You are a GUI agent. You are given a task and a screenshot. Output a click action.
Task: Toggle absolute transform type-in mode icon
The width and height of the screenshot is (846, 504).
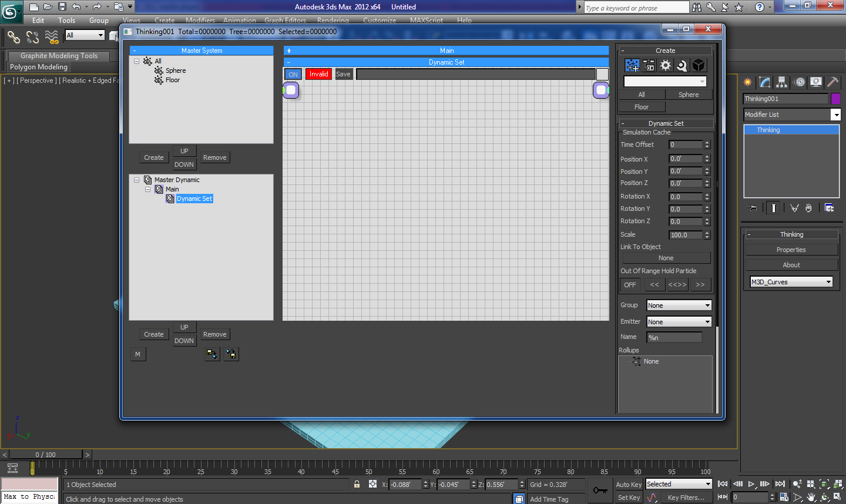click(x=372, y=484)
